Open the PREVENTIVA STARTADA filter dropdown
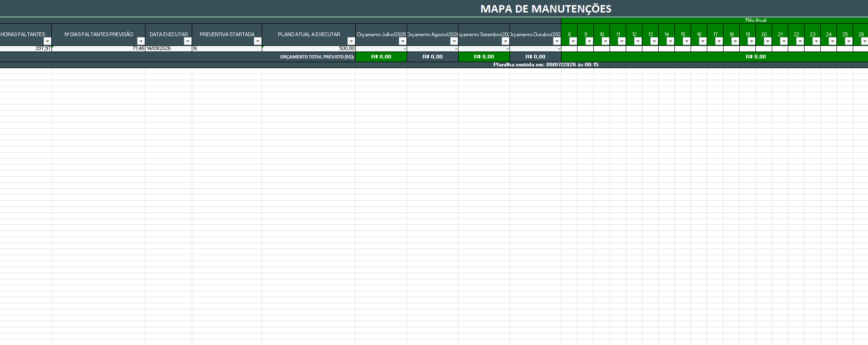 click(x=258, y=41)
